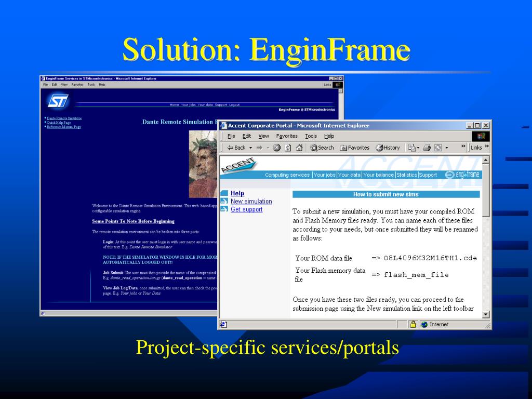The width and height of the screenshot is (532, 399).
Task: Open Edit menu in Accent Portal window
Action: [247, 136]
